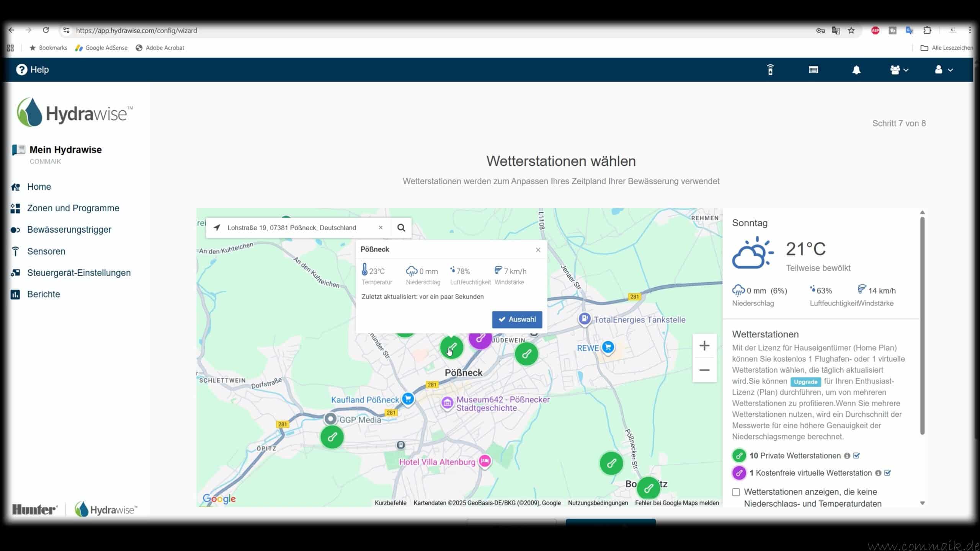Close the Pößneck station popup
Image resolution: width=980 pixels, height=551 pixels.
coord(538,250)
